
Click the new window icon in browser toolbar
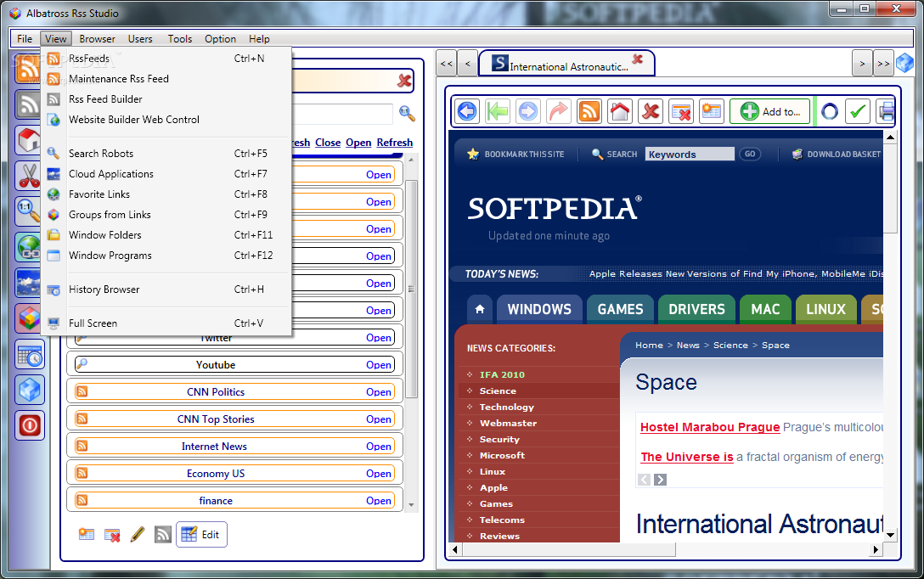pos(712,111)
